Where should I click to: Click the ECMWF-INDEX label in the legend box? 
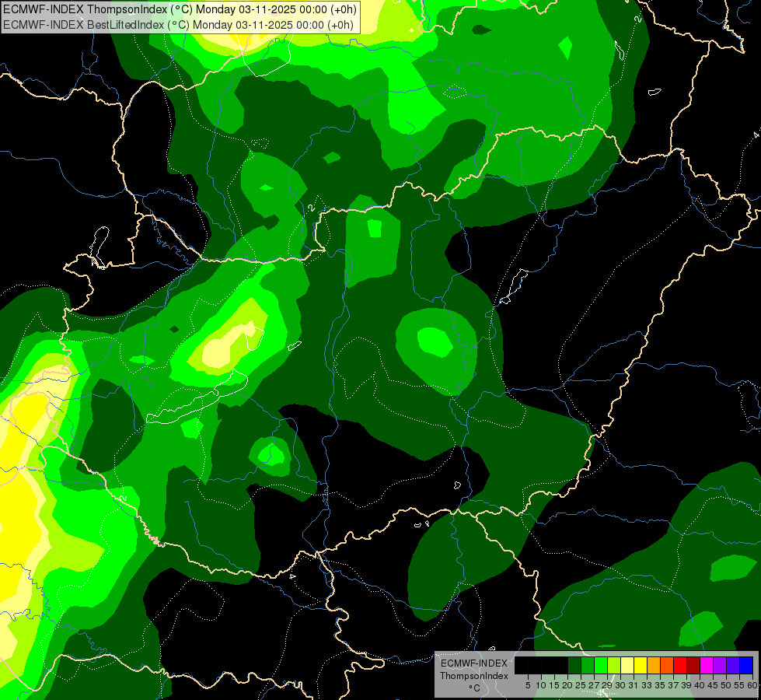pos(474,663)
